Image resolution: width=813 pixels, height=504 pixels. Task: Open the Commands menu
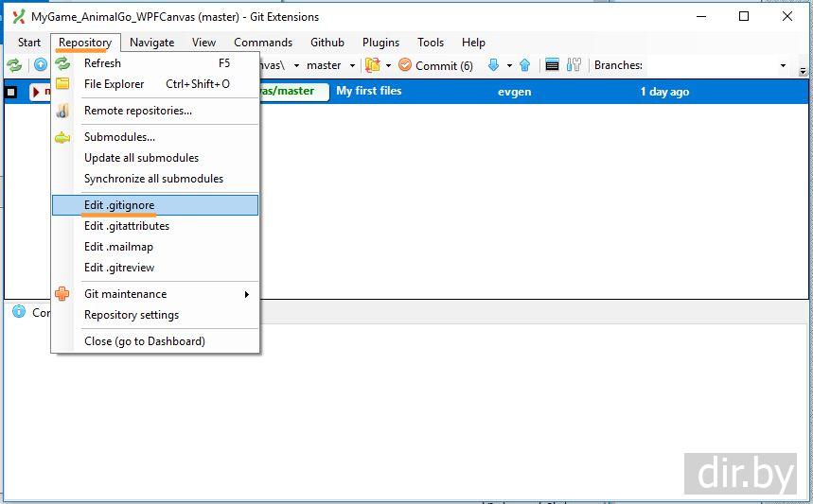click(263, 43)
